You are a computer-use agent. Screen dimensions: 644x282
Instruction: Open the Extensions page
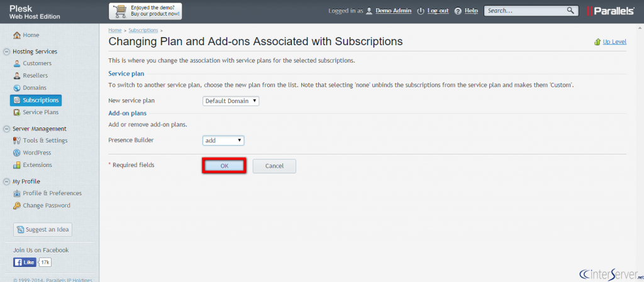click(37, 165)
